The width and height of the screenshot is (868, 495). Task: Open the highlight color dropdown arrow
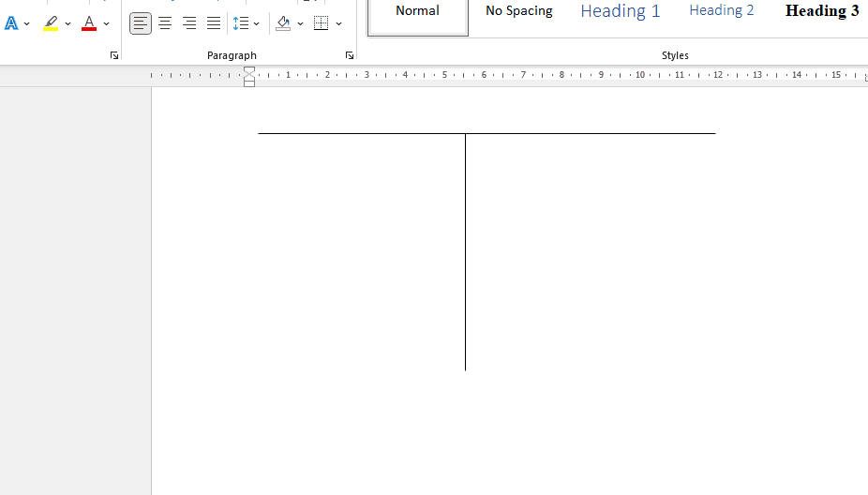coord(67,23)
